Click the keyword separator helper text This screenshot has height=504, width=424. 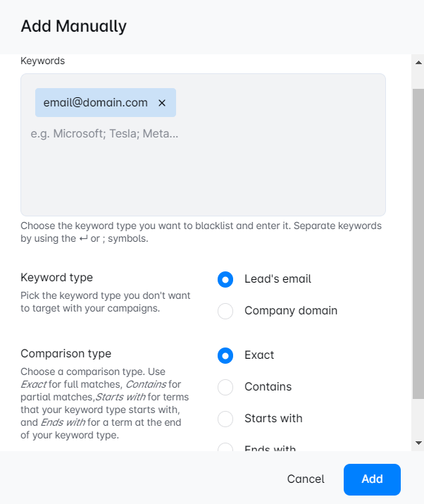click(201, 232)
